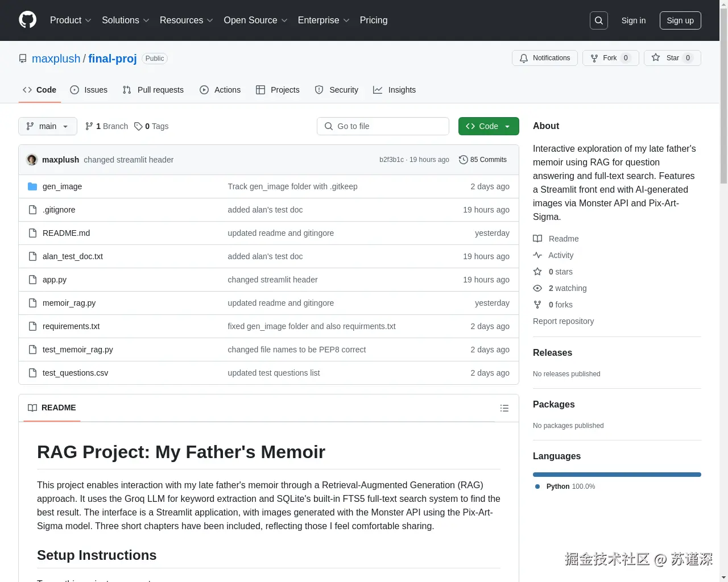The width and height of the screenshot is (728, 582).
Task: Click maxplush avatar in commit row
Action: (x=32, y=160)
